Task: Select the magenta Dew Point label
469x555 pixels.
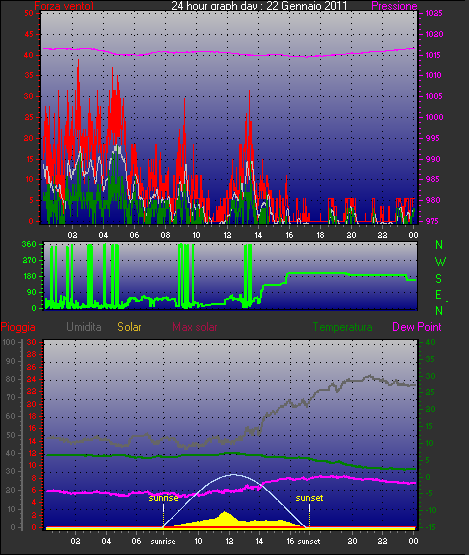Action: pyautogui.click(x=417, y=327)
